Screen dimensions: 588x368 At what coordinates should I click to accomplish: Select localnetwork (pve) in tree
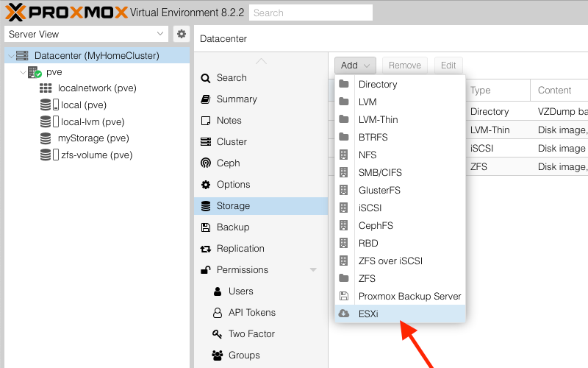coord(97,88)
